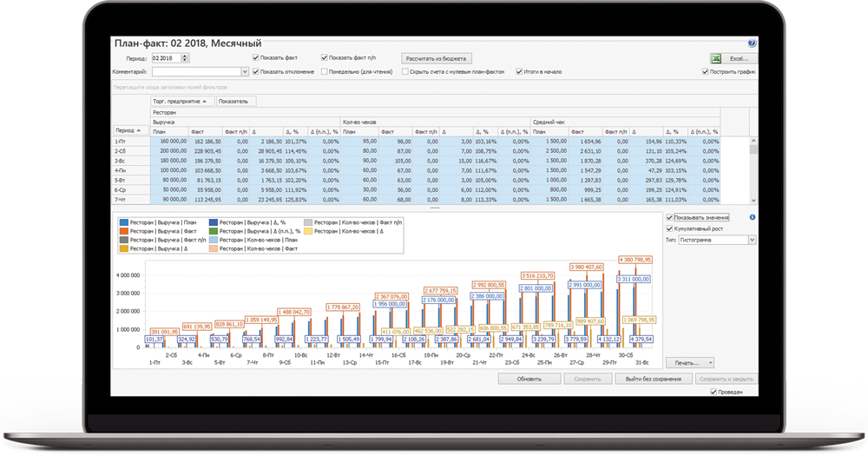Click the Показатель field header
868x456 pixels.
[x=233, y=101]
